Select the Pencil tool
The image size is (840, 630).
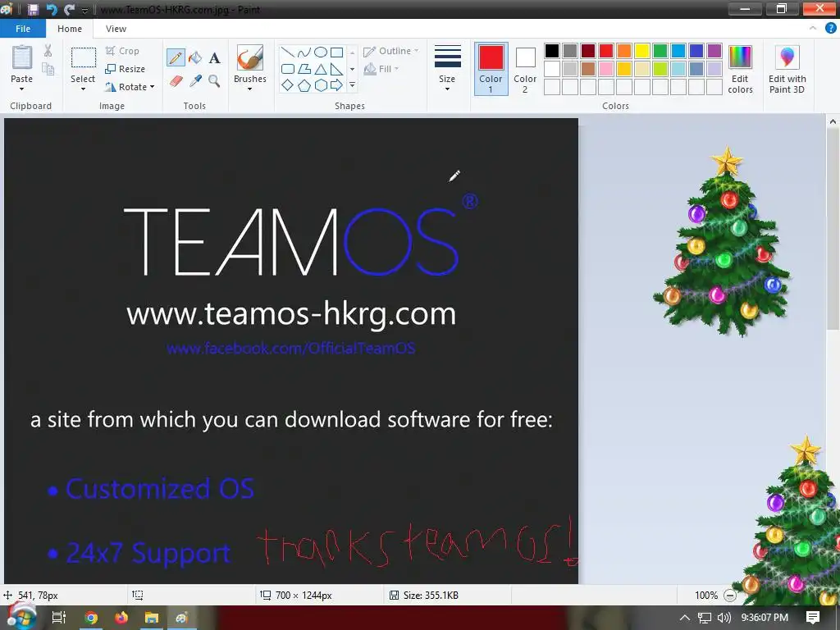click(176, 57)
